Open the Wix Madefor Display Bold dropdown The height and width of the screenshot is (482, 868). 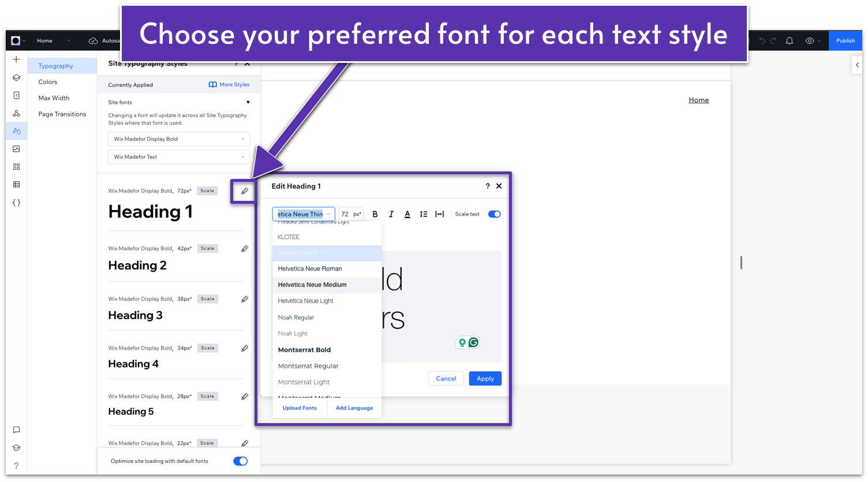[x=179, y=139]
